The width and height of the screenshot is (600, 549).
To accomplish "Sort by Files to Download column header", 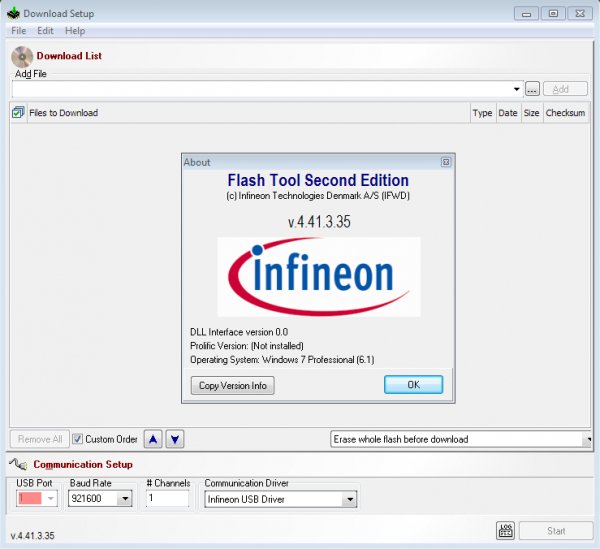I will pyautogui.click(x=248, y=113).
